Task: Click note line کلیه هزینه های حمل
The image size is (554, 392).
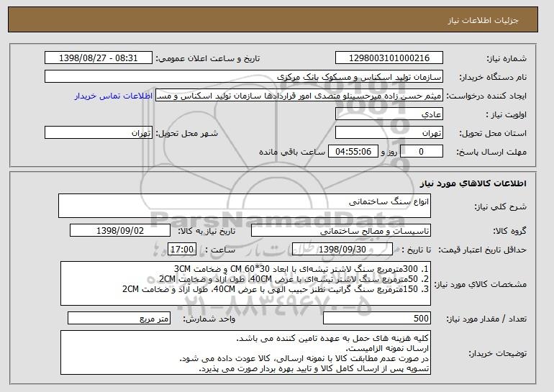Action: (x=332, y=338)
